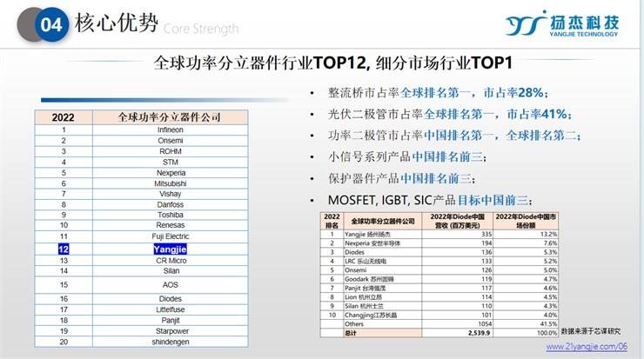This screenshot has width=644, height=359.
Task: Click the Fuji Electric entry
Action: tap(170, 236)
